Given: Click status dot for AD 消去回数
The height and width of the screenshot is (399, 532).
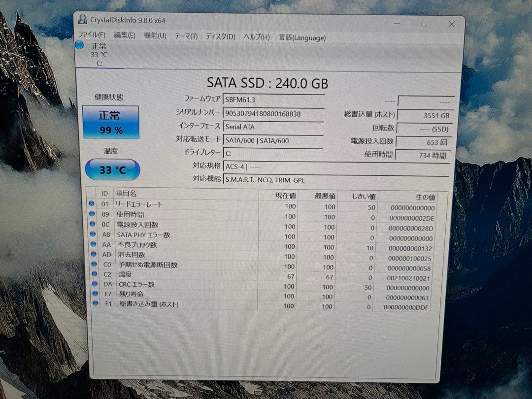Looking at the screenshot, I should [x=94, y=254].
